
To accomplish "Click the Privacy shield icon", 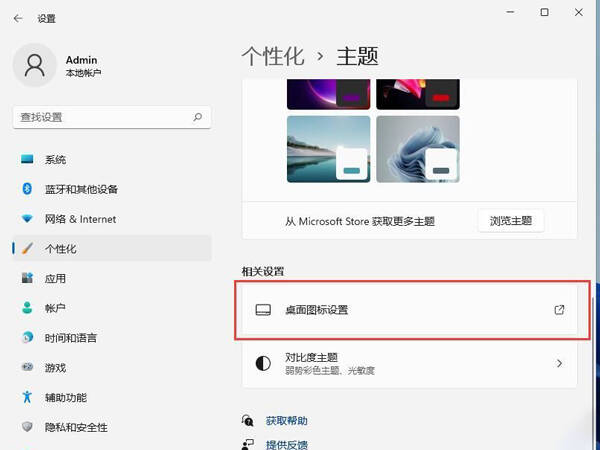I will (27, 427).
